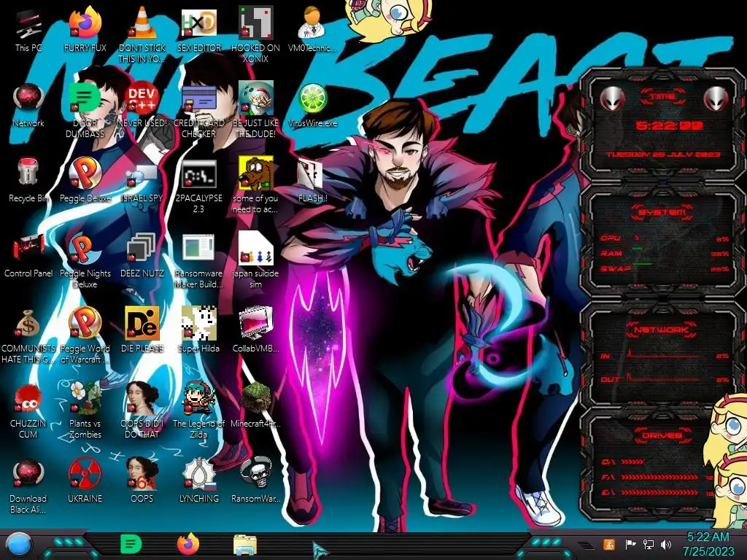Open the taskbar clock showing 5:22 AM
747x560 pixels.
point(708,544)
